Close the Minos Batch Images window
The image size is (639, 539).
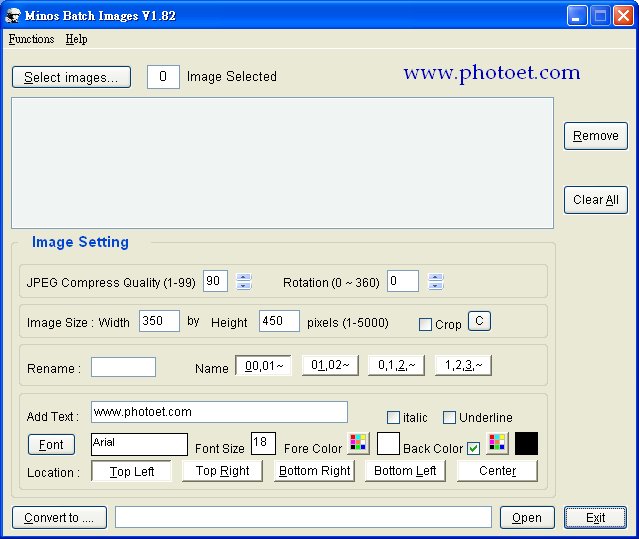click(623, 16)
